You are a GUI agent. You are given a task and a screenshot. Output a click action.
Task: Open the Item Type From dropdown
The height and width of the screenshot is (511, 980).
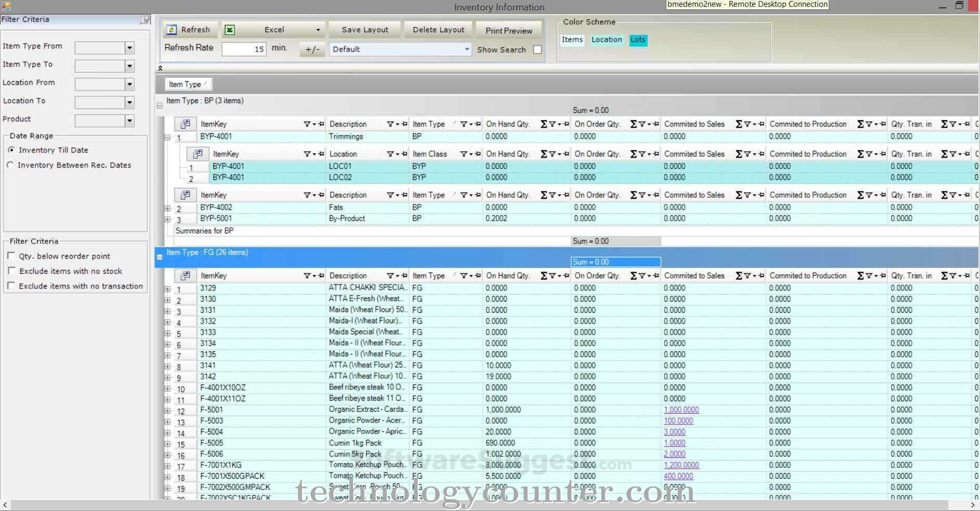click(130, 48)
